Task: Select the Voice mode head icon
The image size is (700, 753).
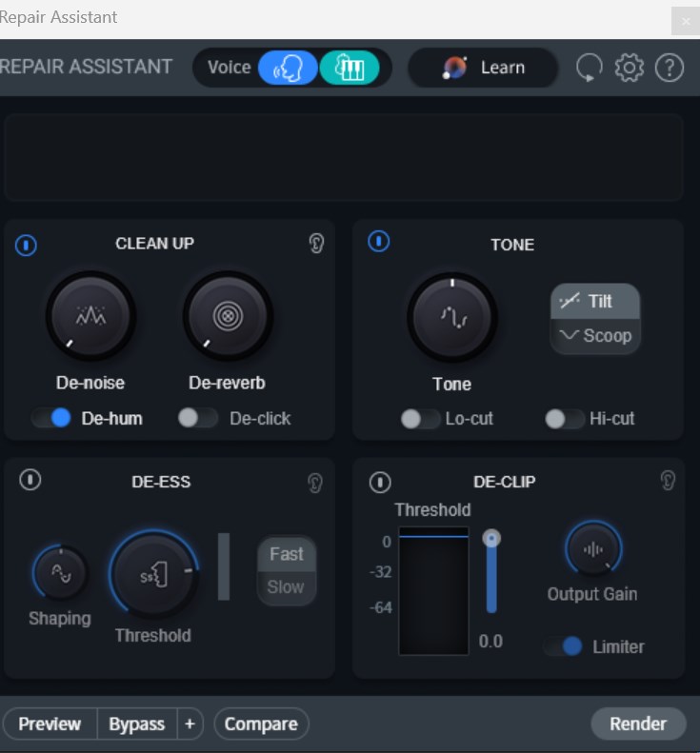Action: pyautogui.click(x=287, y=68)
